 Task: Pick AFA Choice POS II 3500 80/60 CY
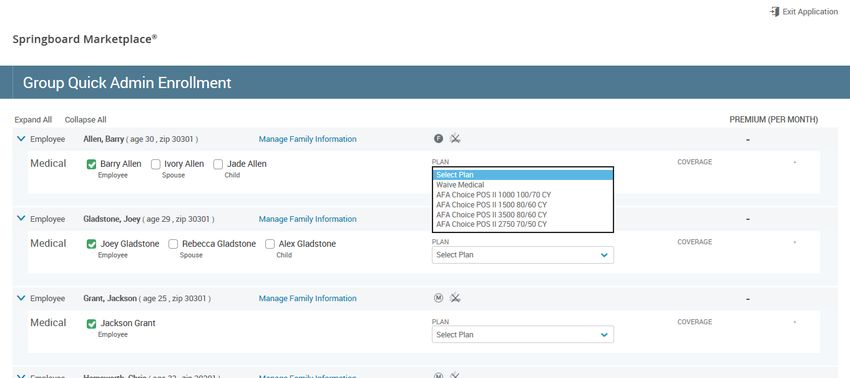tap(523, 214)
